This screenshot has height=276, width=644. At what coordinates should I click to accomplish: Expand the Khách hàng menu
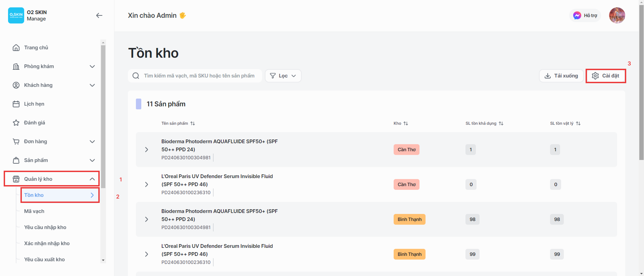click(x=92, y=85)
